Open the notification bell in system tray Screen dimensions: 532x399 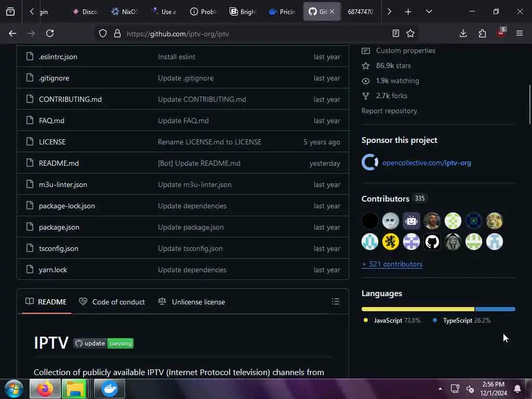click(517, 389)
